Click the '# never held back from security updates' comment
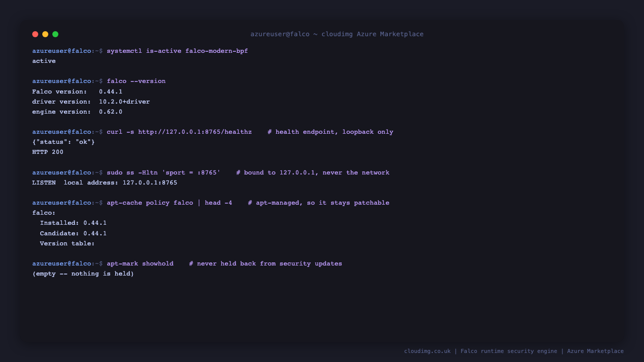The image size is (644, 362). click(x=266, y=264)
